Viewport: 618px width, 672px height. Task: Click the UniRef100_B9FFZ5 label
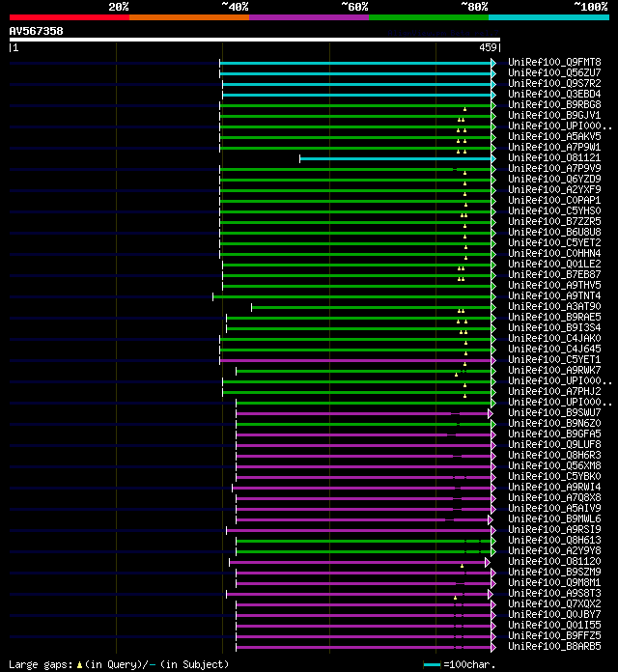point(554,636)
